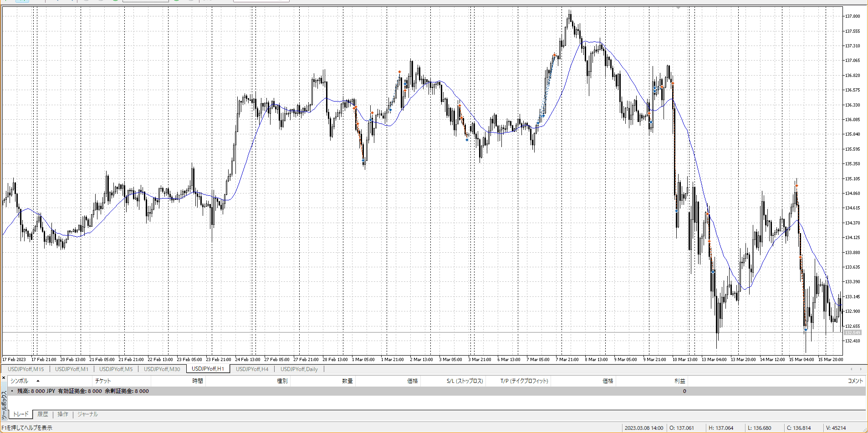Viewport: 868px width, 433px height.
Task: Click the gray current price label on price axis
Action: pyautogui.click(x=853, y=333)
